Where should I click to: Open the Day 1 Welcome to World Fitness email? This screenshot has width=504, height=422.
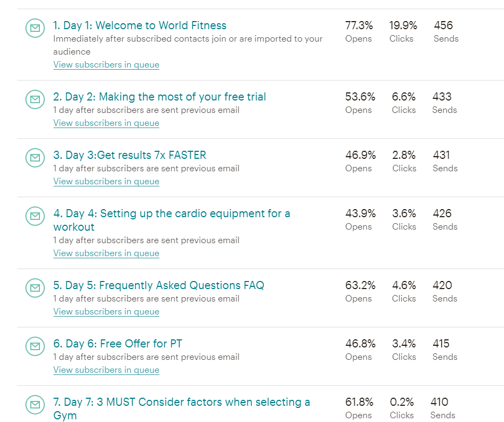tap(139, 25)
